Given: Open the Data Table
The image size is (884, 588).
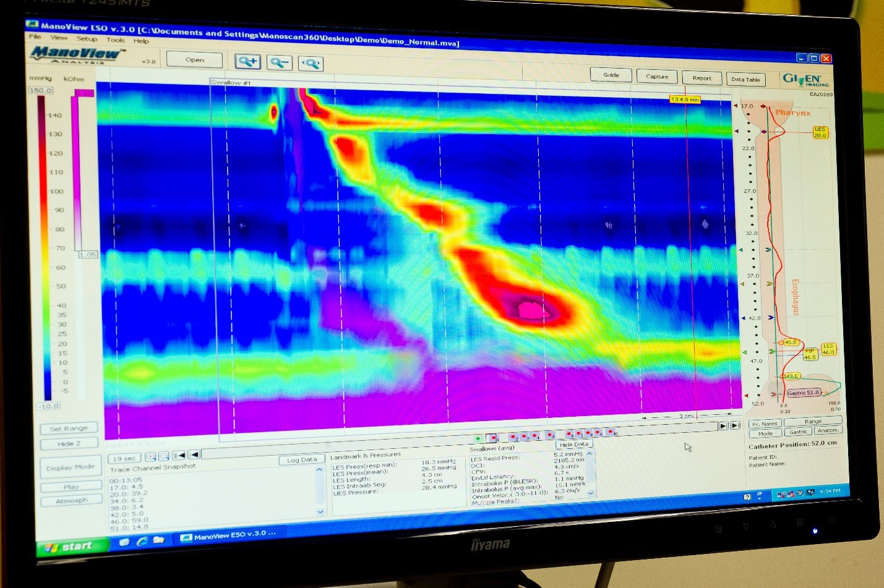Looking at the screenshot, I should (745, 79).
